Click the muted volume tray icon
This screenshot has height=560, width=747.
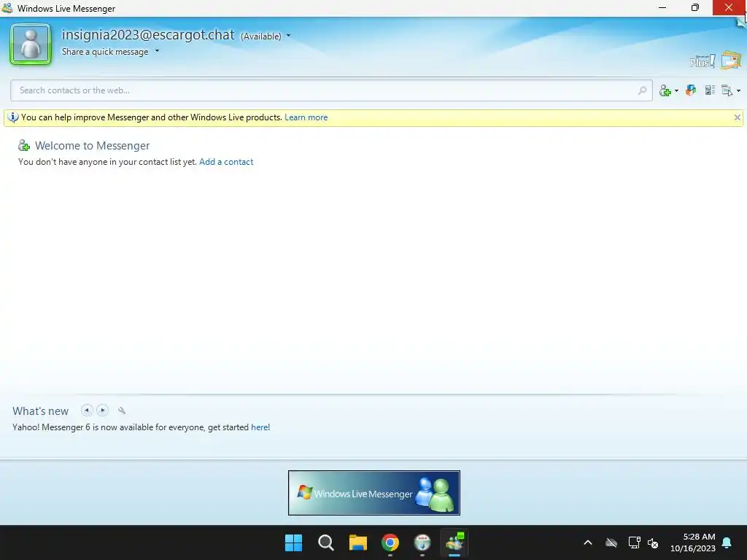coord(653,542)
